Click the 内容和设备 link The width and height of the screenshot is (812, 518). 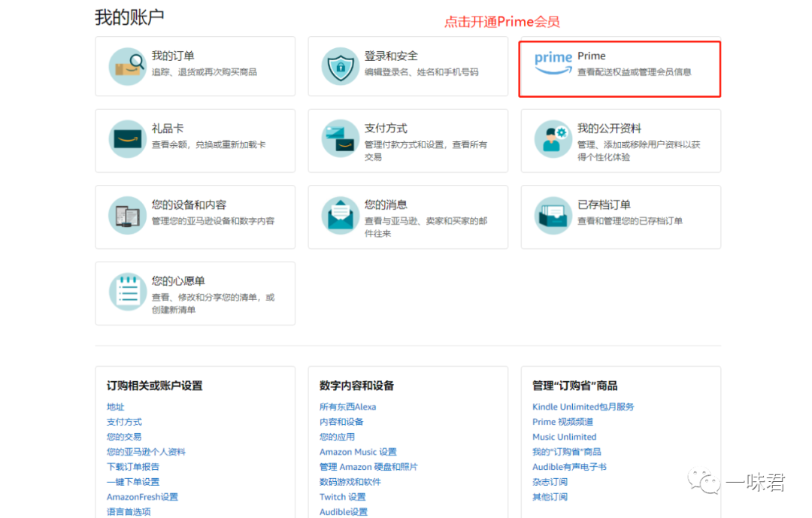342,423
